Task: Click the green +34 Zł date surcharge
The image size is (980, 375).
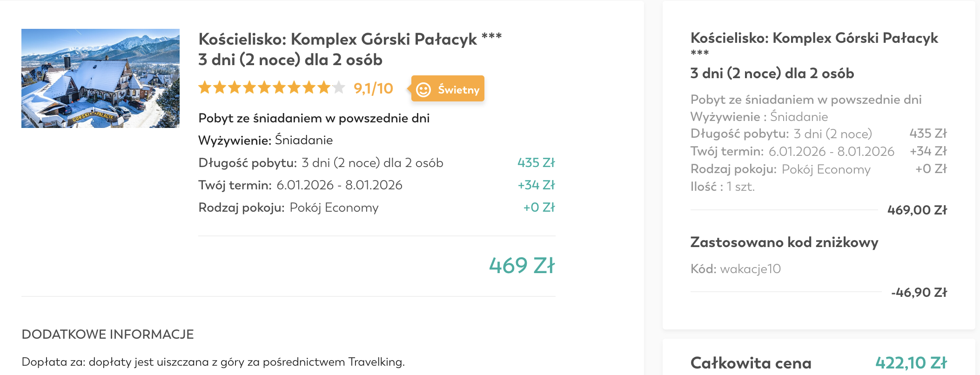Action: point(536,185)
